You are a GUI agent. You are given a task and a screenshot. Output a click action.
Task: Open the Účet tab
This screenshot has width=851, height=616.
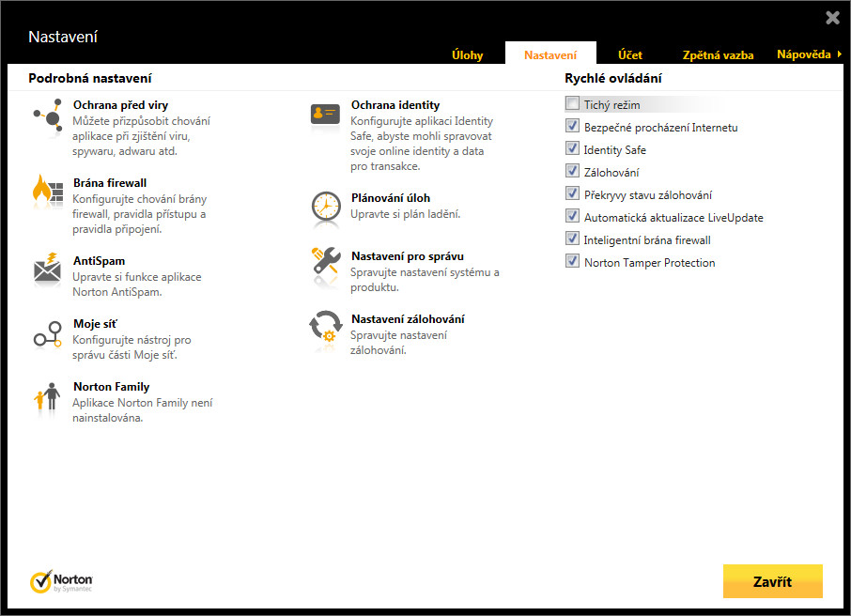click(x=630, y=54)
